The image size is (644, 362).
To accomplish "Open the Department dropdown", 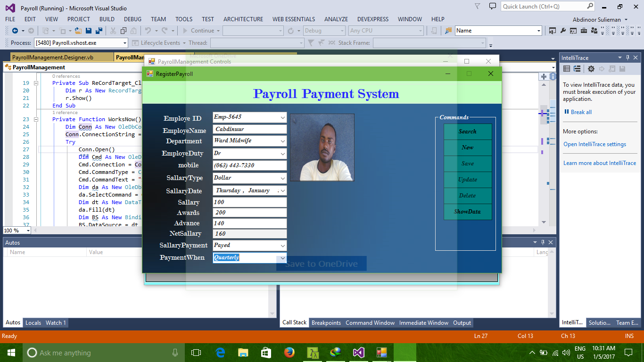I will tap(282, 140).
